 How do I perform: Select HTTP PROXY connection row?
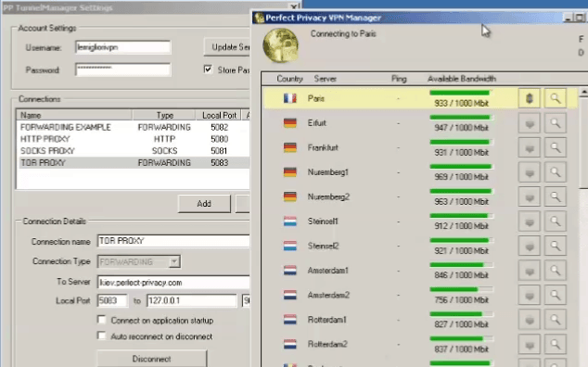point(134,139)
